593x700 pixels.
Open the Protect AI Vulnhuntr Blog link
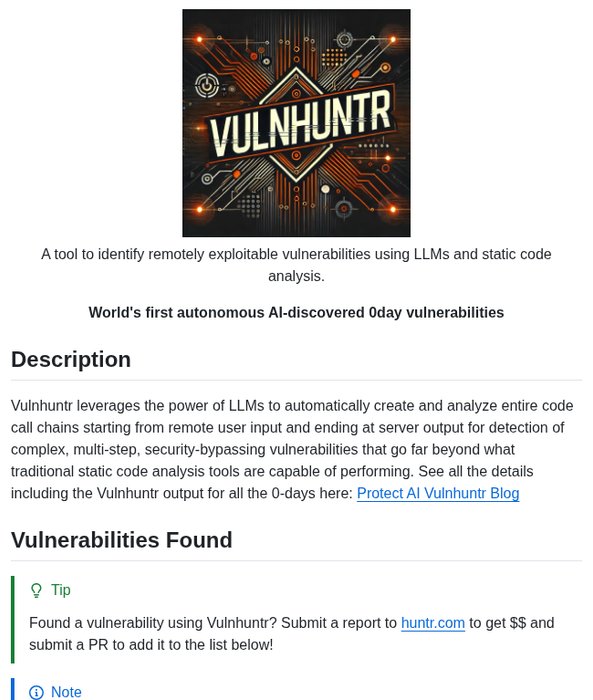438,493
